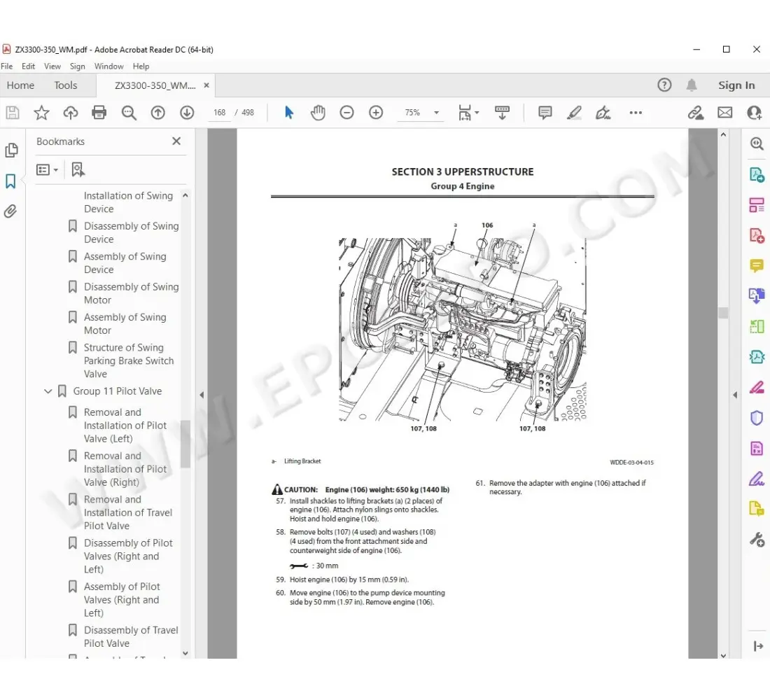Click the Sign In button

[x=736, y=85]
